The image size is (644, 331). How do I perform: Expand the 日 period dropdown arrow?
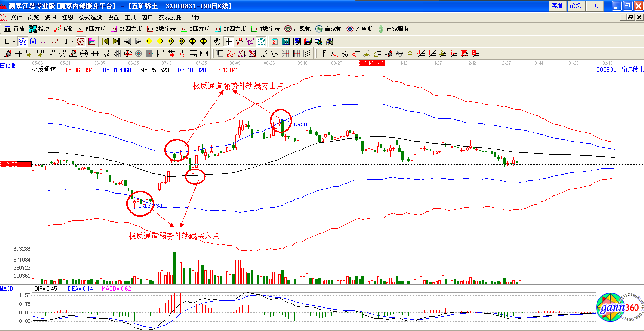(14, 41)
